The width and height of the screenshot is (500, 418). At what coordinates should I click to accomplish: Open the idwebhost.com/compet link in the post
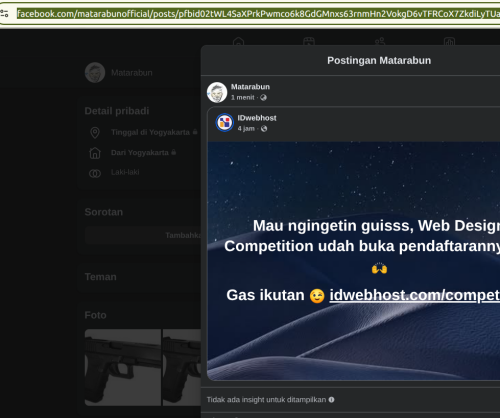(415, 295)
